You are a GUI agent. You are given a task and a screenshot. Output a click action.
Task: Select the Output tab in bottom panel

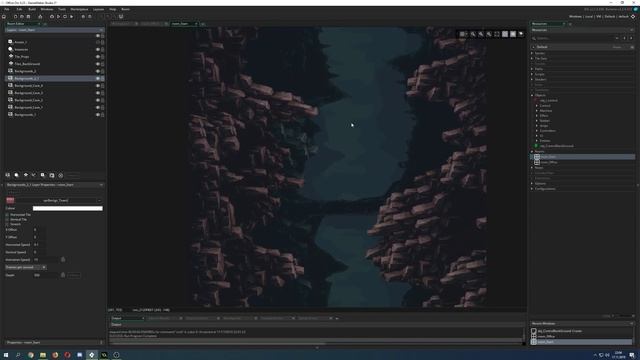coord(117,318)
